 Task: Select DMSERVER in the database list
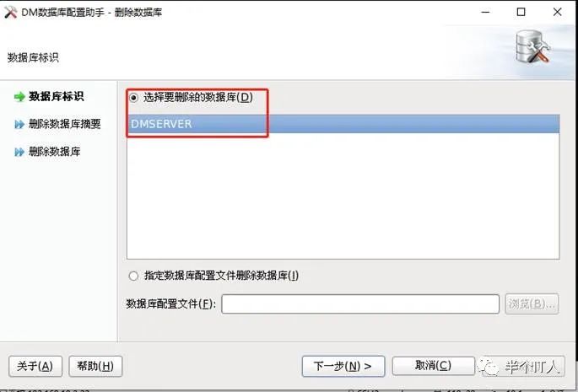click(343, 124)
